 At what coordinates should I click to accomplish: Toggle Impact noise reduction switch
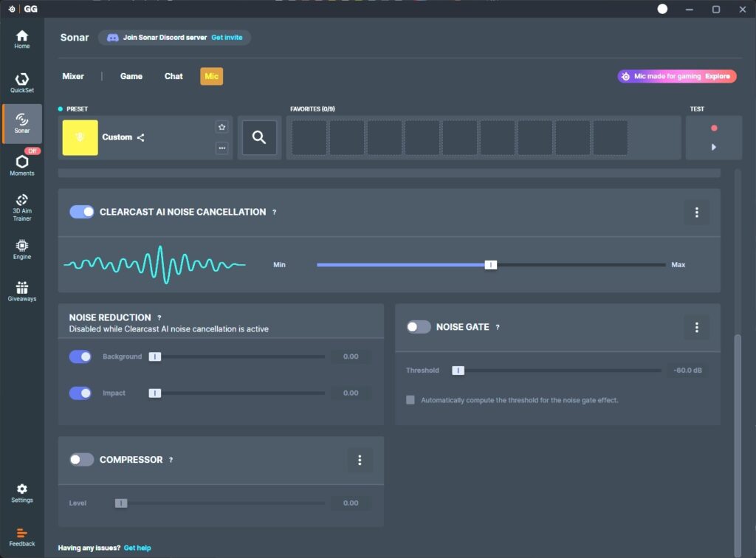(x=80, y=393)
